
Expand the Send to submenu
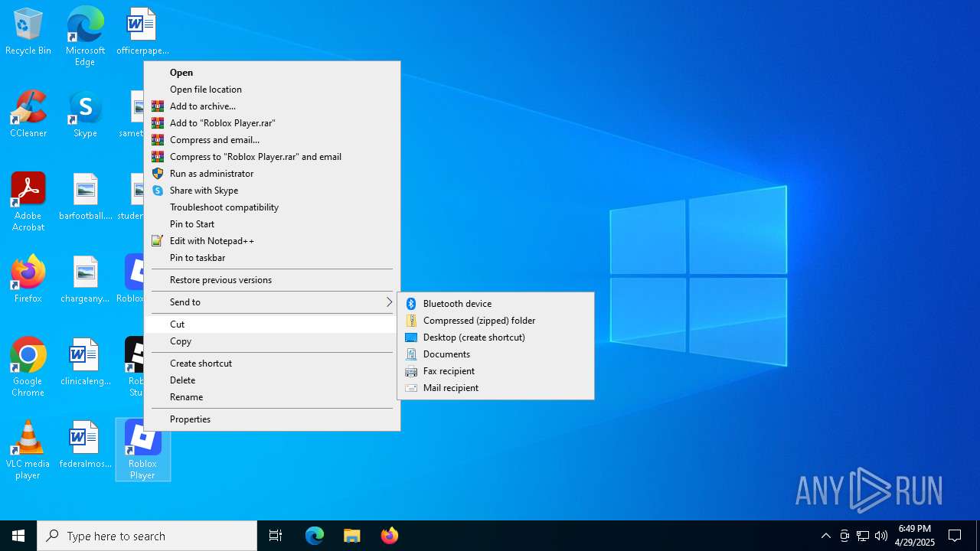tap(272, 302)
